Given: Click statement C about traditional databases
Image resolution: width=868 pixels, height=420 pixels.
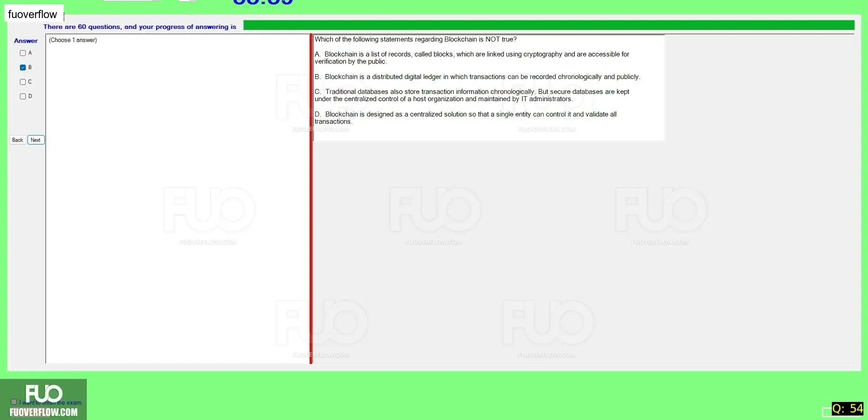Looking at the screenshot, I should [472, 95].
